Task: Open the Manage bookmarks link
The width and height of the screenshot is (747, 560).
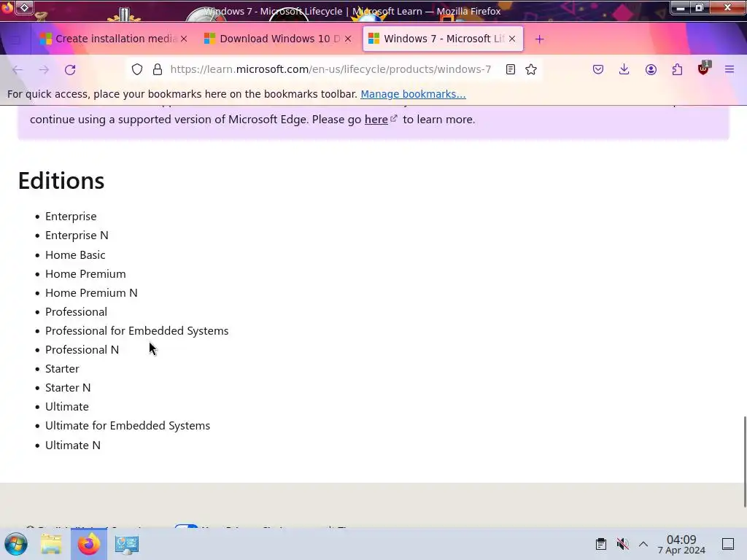Action: (413, 94)
